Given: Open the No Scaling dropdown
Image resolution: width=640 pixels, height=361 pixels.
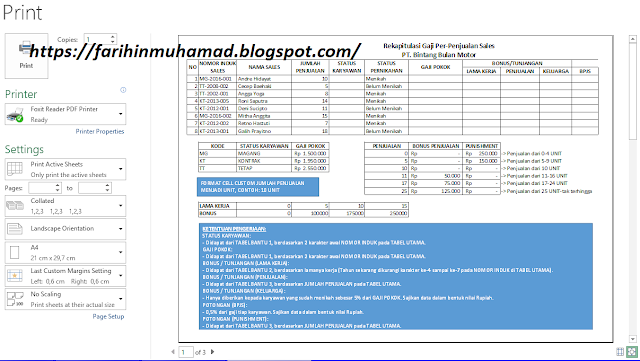Looking at the screenshot, I should pos(65,299).
